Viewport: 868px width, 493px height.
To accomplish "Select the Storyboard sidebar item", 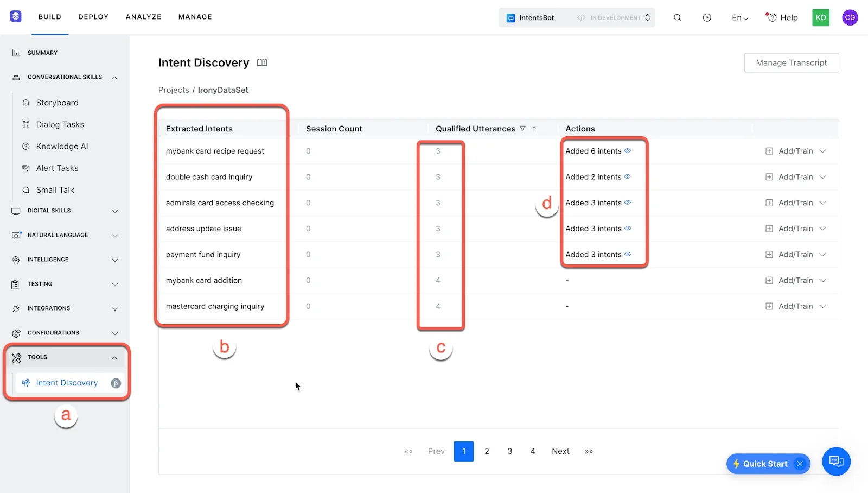I will 57,102.
